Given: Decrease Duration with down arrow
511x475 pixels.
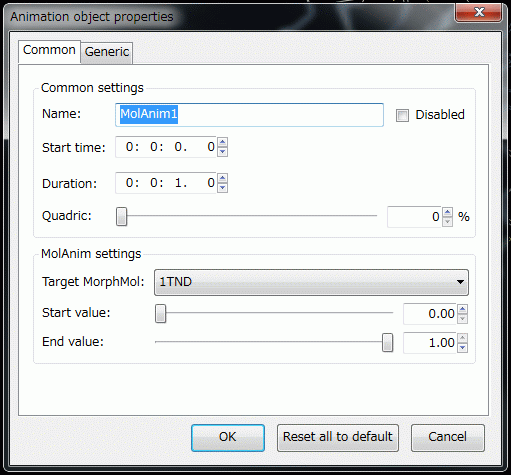Looking at the screenshot, I should [x=223, y=188].
